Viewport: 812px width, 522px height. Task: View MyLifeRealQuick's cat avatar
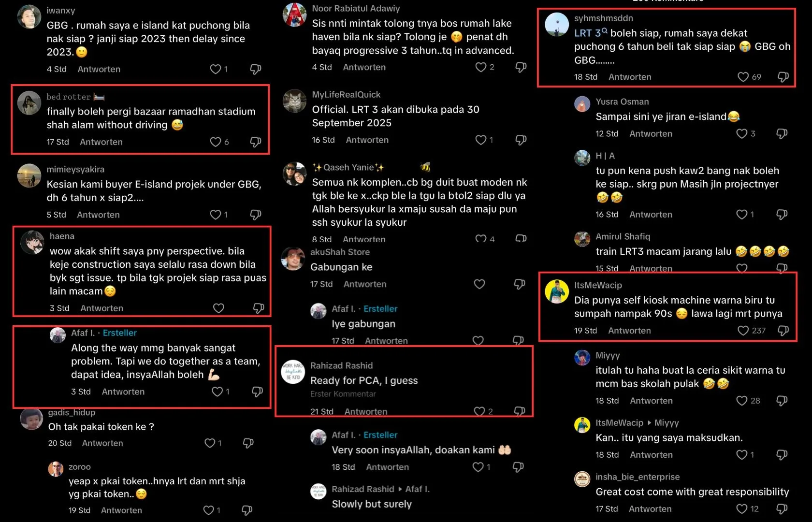(295, 101)
